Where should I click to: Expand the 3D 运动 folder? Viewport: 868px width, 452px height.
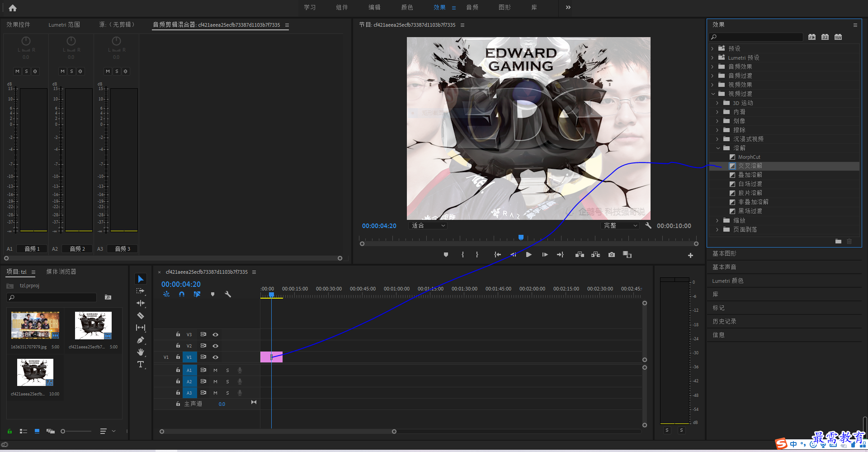pos(717,103)
